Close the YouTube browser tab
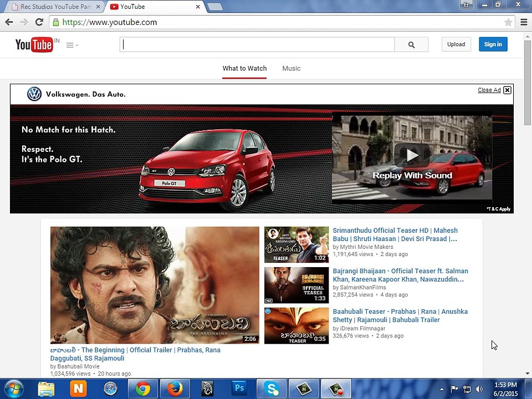Viewport: 532px width, 399px height. tap(198, 7)
